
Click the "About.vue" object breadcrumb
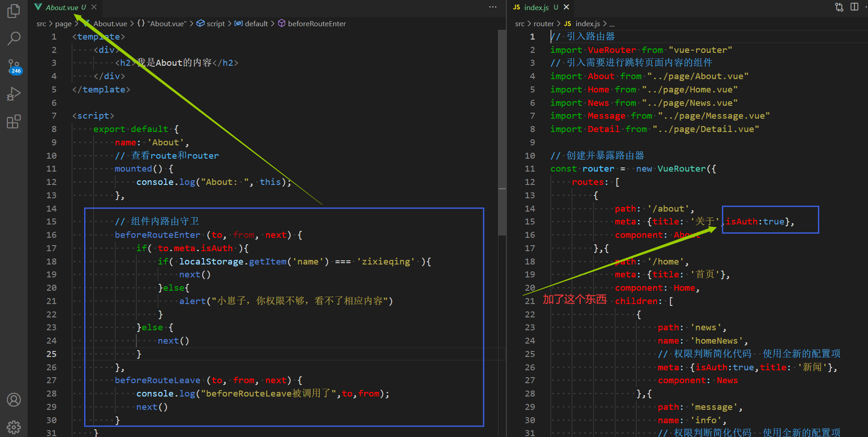pos(162,23)
